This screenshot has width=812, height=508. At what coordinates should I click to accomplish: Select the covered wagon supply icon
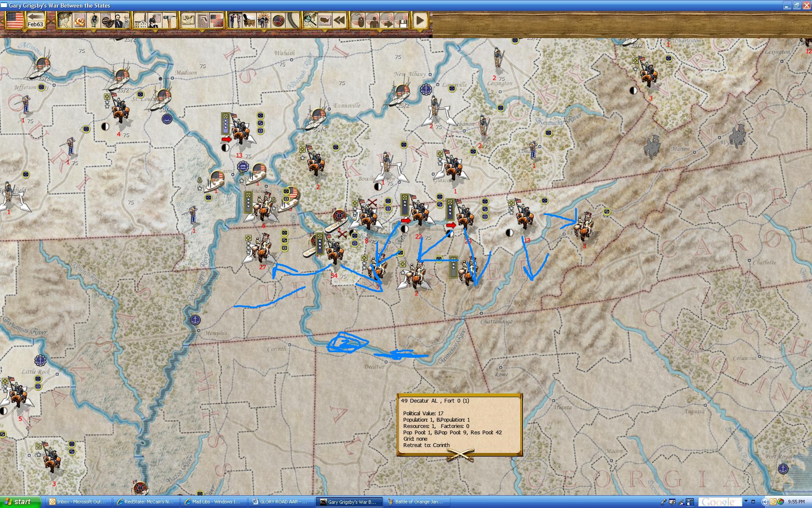250,20
